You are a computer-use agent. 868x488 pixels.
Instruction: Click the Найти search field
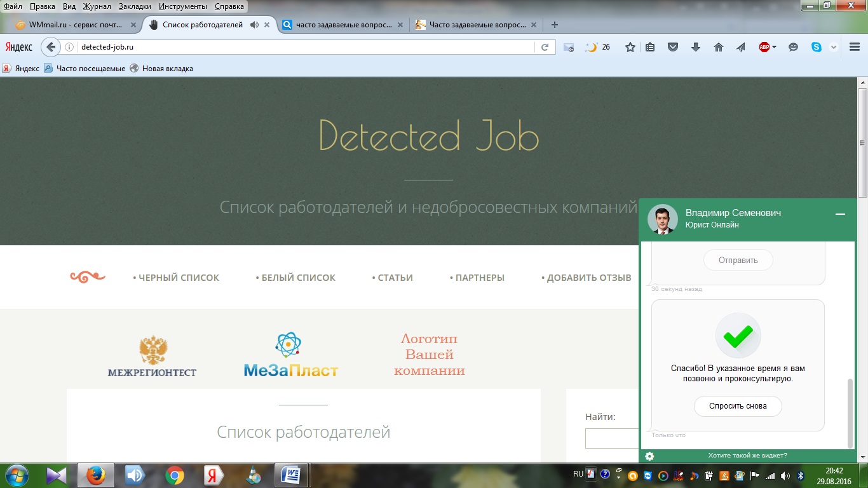(x=612, y=438)
